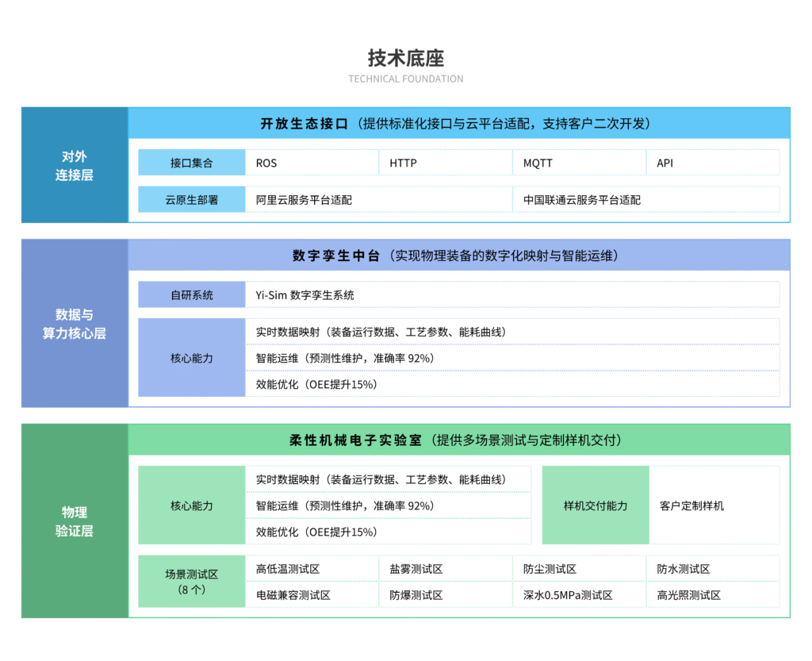This screenshot has height=661, width=812.
Task: Select the HTTP interface cell
Action: click(445, 163)
